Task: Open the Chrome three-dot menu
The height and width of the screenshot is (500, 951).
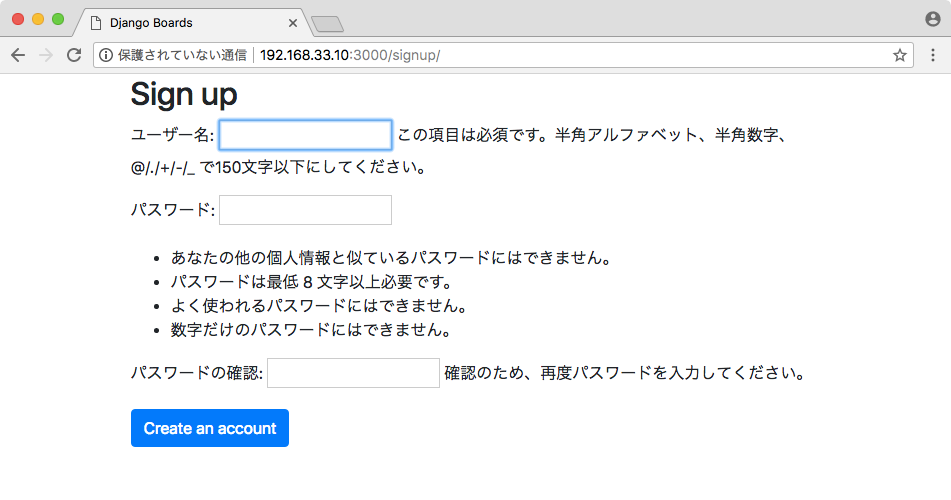Action: coord(933,55)
